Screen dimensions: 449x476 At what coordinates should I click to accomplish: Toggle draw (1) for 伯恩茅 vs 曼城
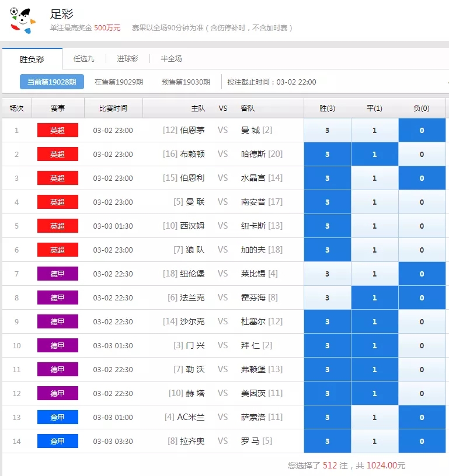click(375, 130)
